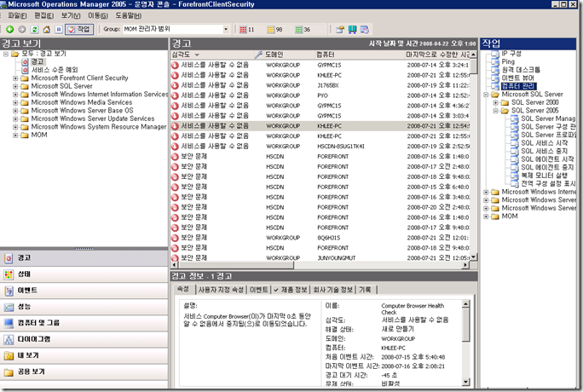Open the 다이어그램 navigation button
Viewport: 583px width, 392px height.
(x=84, y=339)
